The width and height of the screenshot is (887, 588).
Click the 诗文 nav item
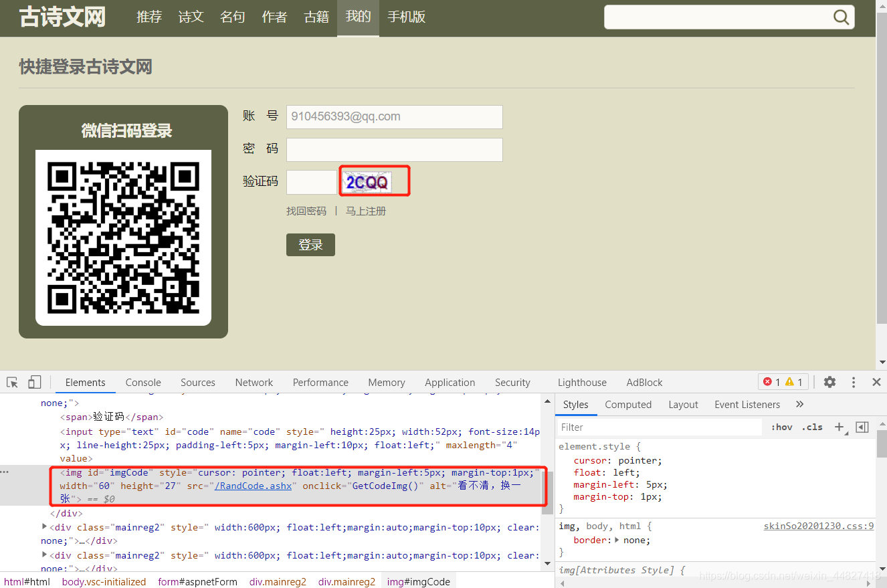click(x=191, y=17)
